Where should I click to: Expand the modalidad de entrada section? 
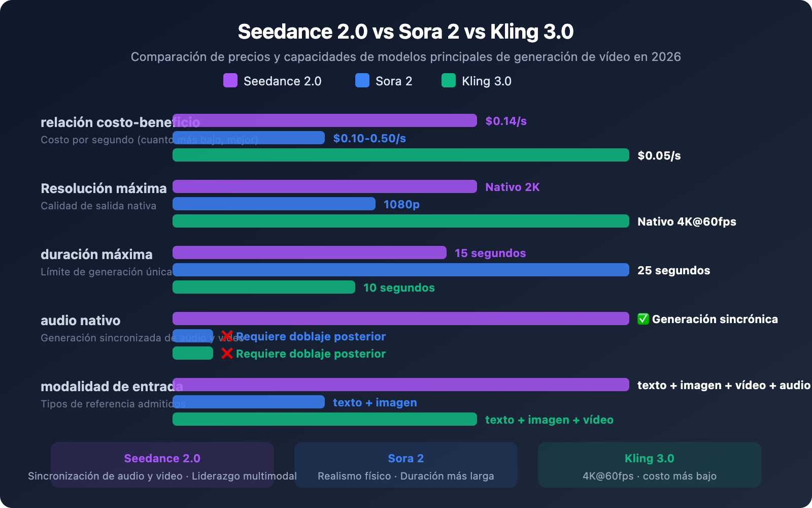(108, 387)
